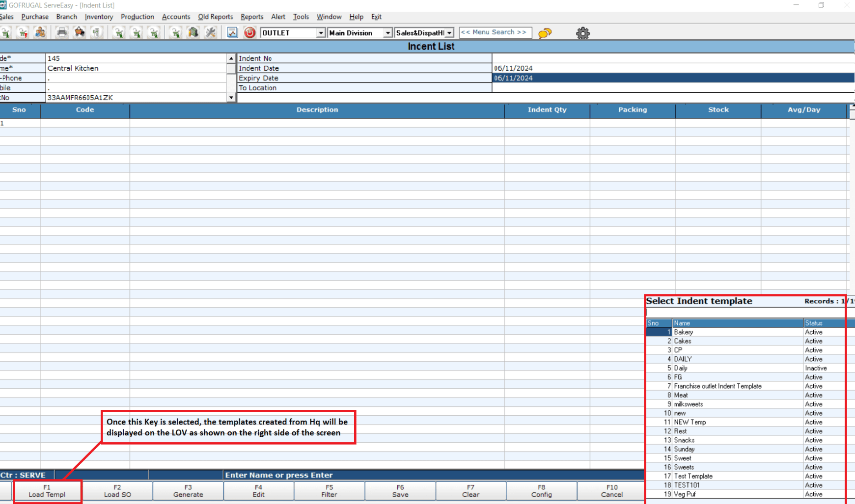
Task: Open the Tools menu
Action: (x=301, y=17)
